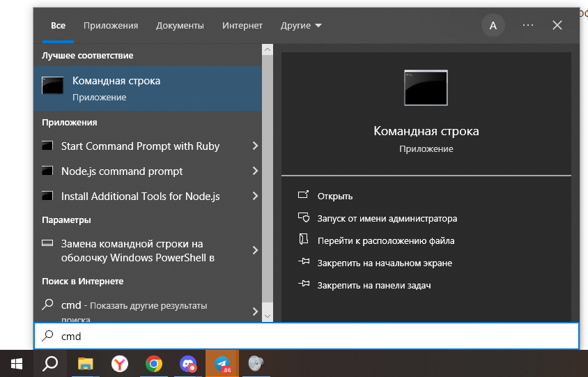Open the Замена командной строки setting
588x377 pixels.
(138, 251)
